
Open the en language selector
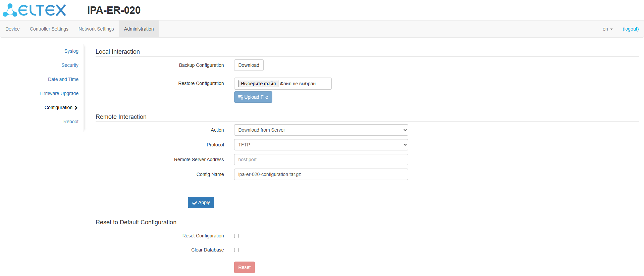click(607, 29)
